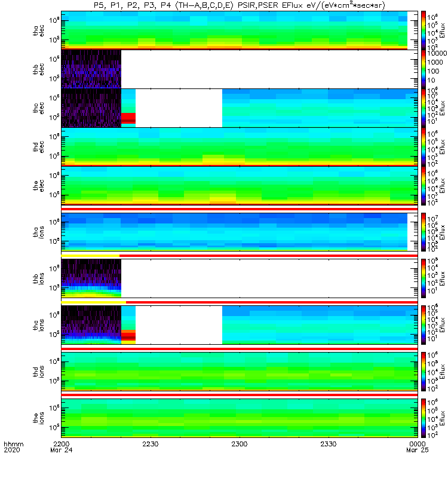Viewport: 448px width, 478px height.
Task: Click the color bar beside thd ions panel
Action: [x=424, y=372]
